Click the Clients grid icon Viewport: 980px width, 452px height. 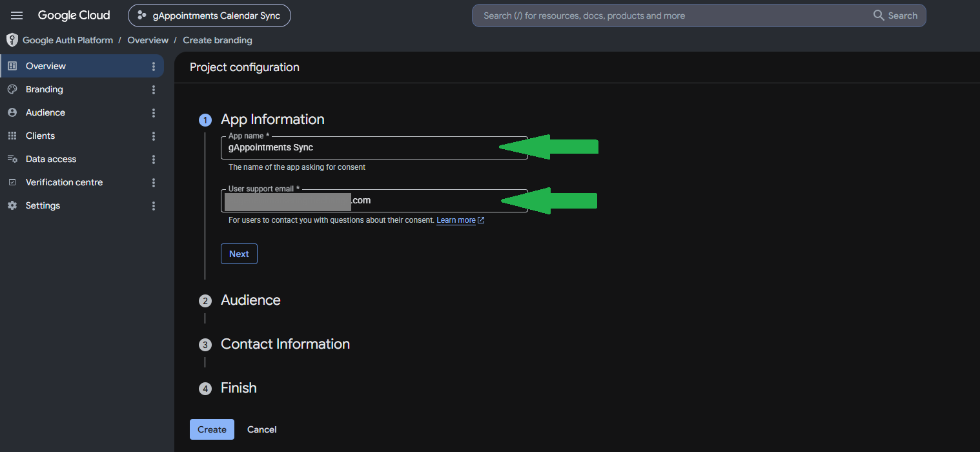(12, 136)
